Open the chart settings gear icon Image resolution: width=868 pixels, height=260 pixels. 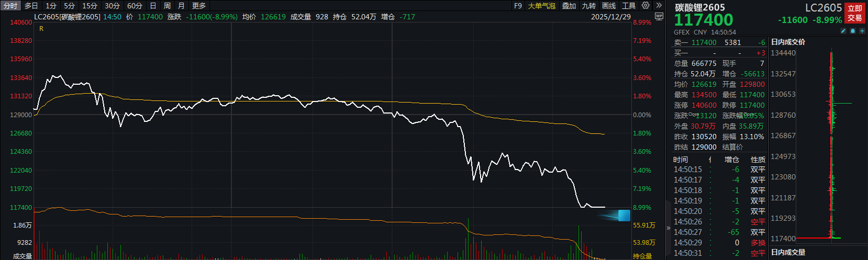tap(646, 5)
